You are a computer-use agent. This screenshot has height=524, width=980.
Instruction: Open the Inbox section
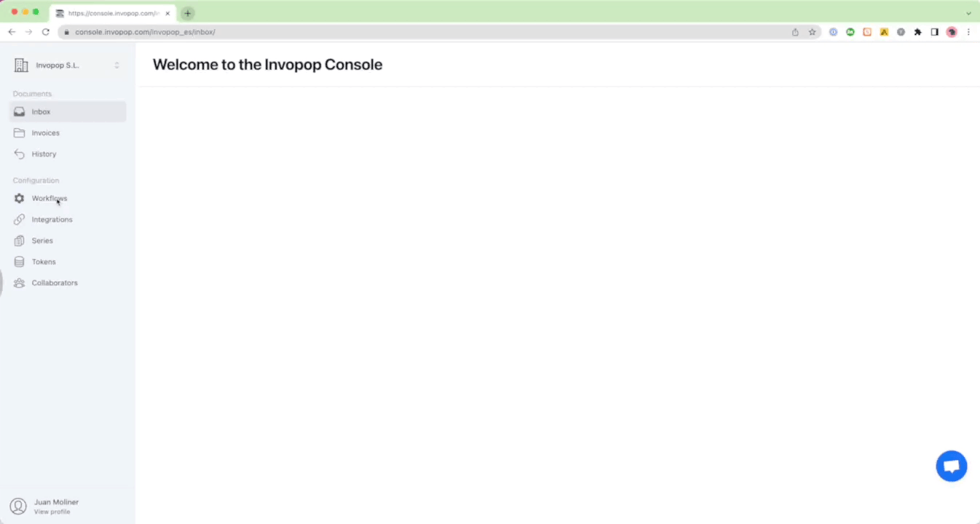point(67,112)
